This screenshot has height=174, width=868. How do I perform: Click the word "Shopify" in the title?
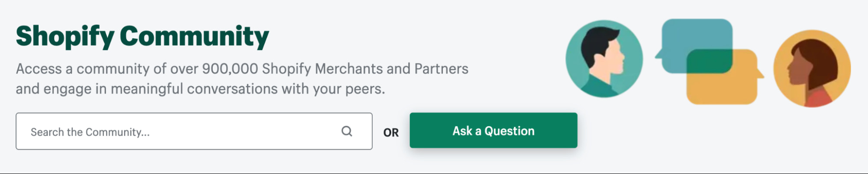[x=65, y=36]
